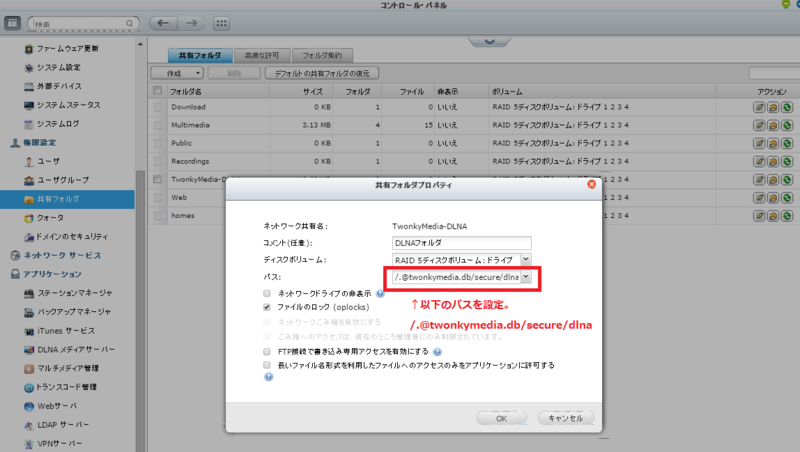The image size is (800, 452).
Task: Open システム設定 in the sidebar
Action: [53, 67]
